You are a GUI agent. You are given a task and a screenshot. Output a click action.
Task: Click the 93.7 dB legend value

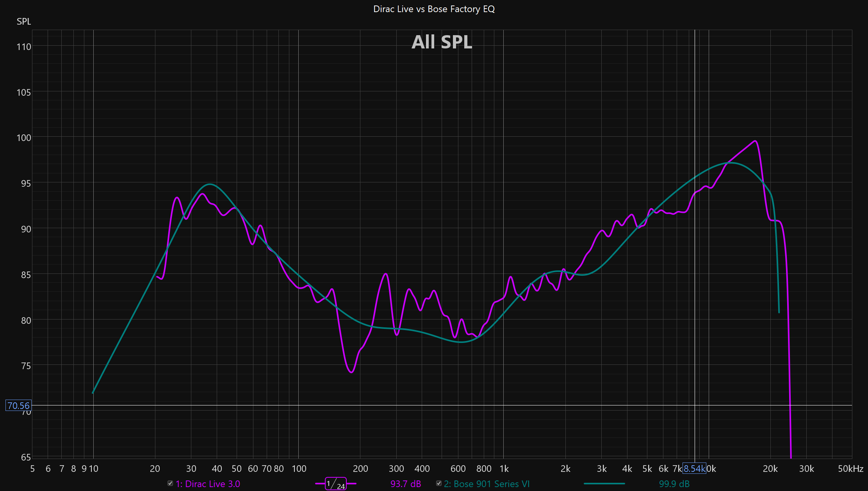[x=406, y=484]
